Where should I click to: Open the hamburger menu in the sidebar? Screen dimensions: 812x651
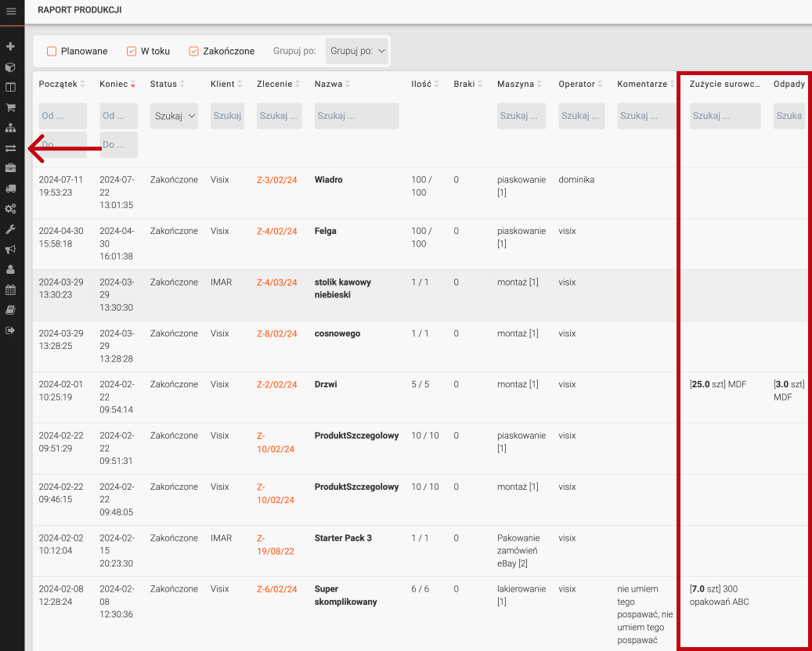click(x=11, y=11)
